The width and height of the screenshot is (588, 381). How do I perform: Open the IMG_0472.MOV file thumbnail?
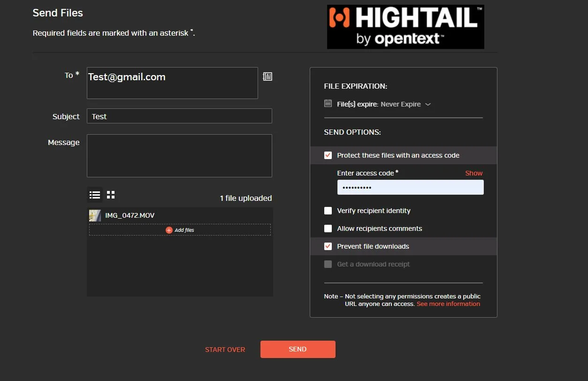95,215
